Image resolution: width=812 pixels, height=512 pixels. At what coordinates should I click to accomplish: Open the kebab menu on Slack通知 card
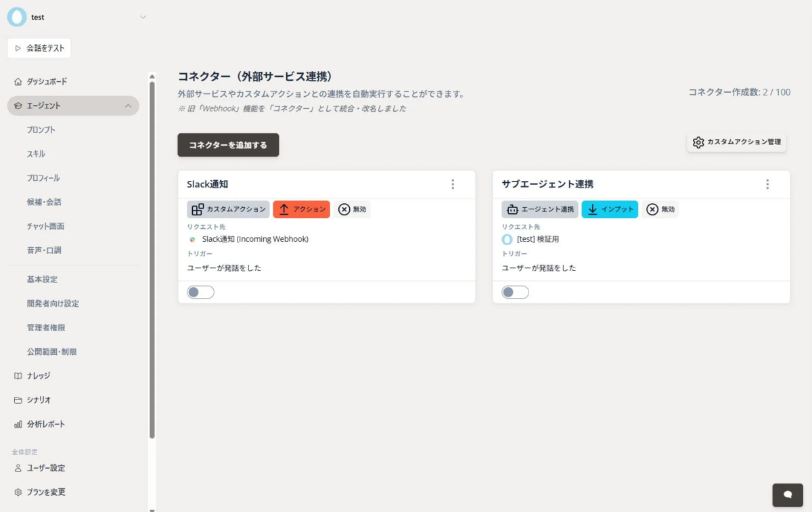point(453,184)
